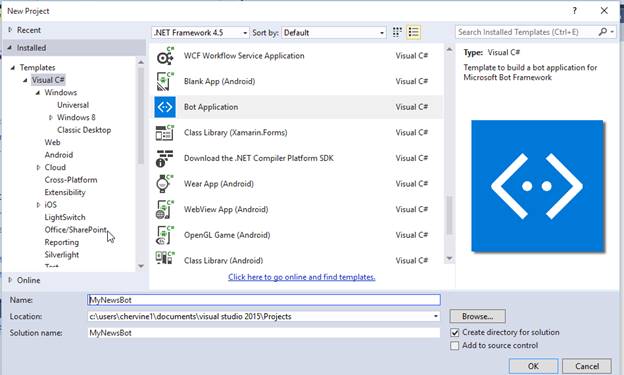Select Universal in the templates tree
This screenshot has height=375, width=624.
73,105
